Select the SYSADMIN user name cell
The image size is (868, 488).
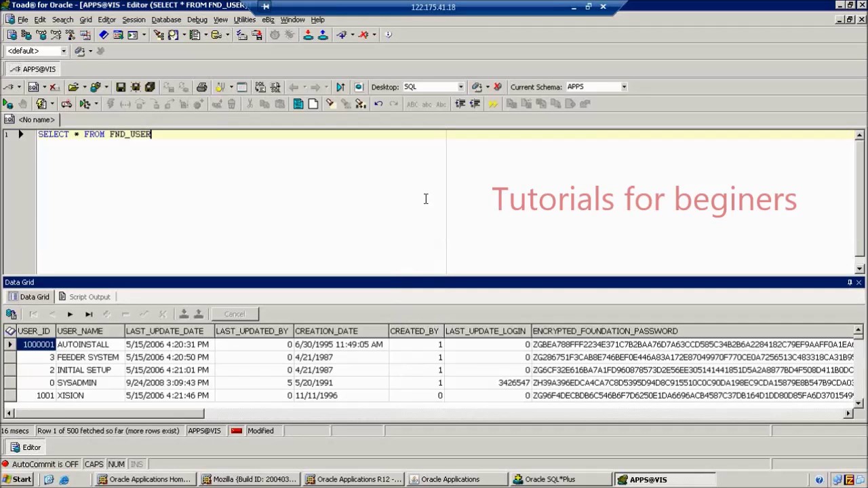(x=90, y=383)
